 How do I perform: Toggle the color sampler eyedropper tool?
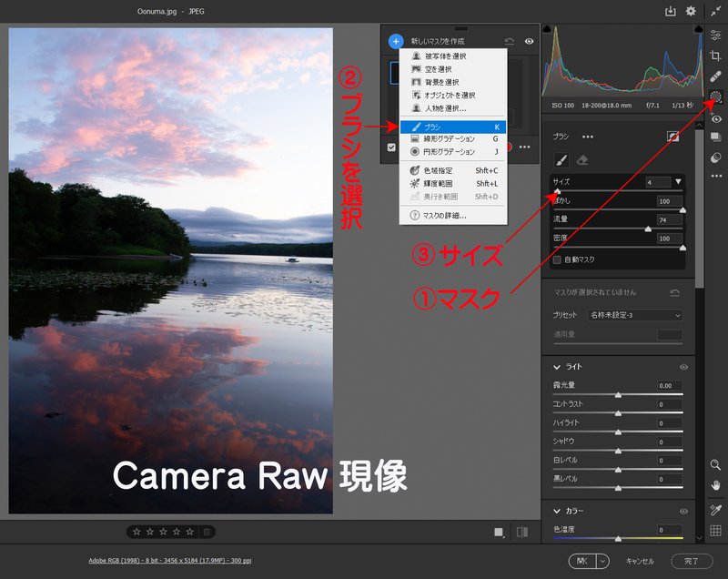point(715,510)
